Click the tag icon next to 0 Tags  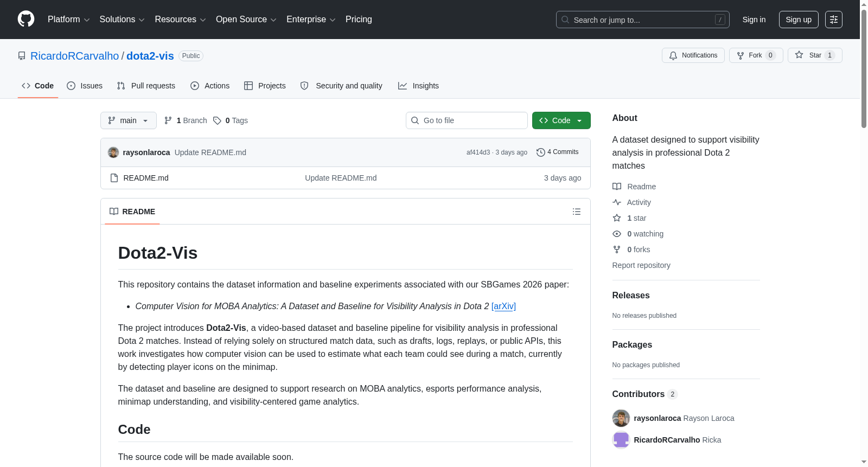pos(217,120)
